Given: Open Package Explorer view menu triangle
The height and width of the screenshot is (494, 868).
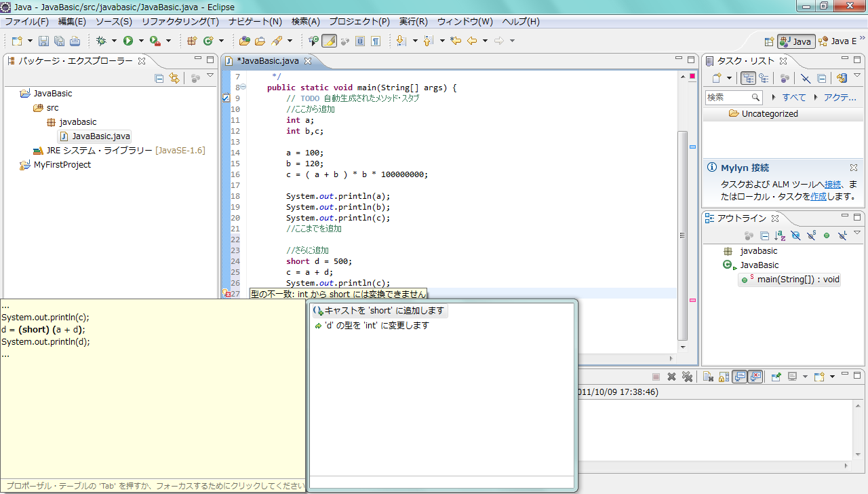Looking at the screenshot, I should coord(210,76).
